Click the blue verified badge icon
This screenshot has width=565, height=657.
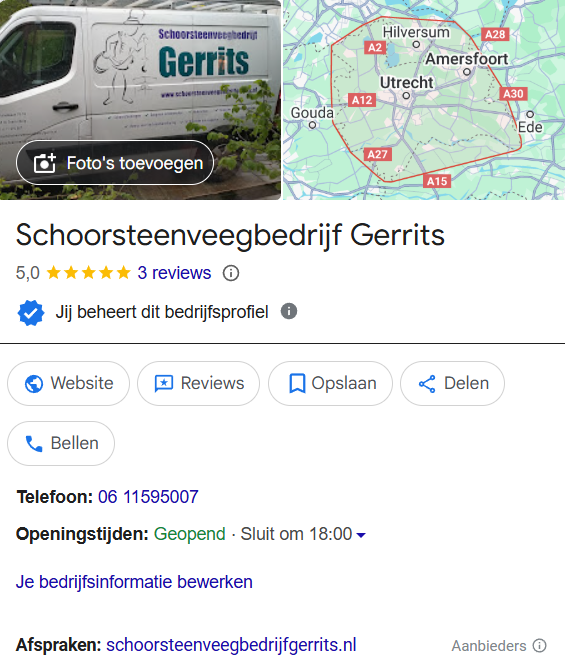[31, 313]
